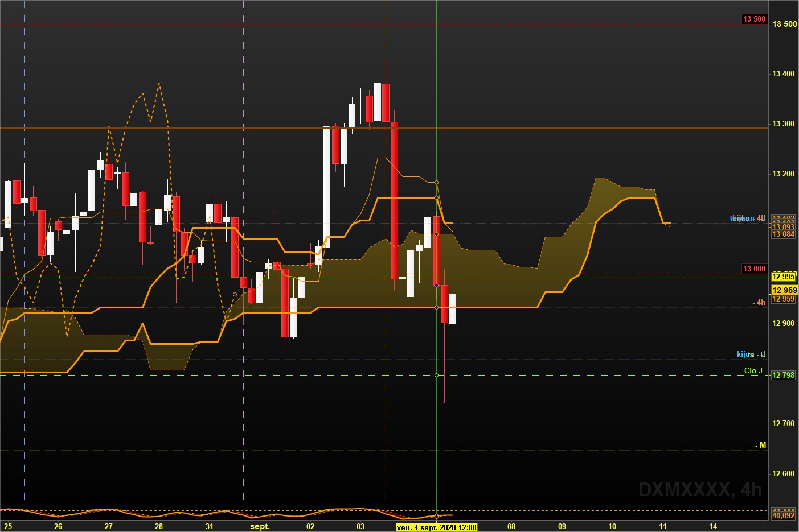The image size is (799, 532).
Task: Click date 09 on the time axis
Action: [562, 526]
